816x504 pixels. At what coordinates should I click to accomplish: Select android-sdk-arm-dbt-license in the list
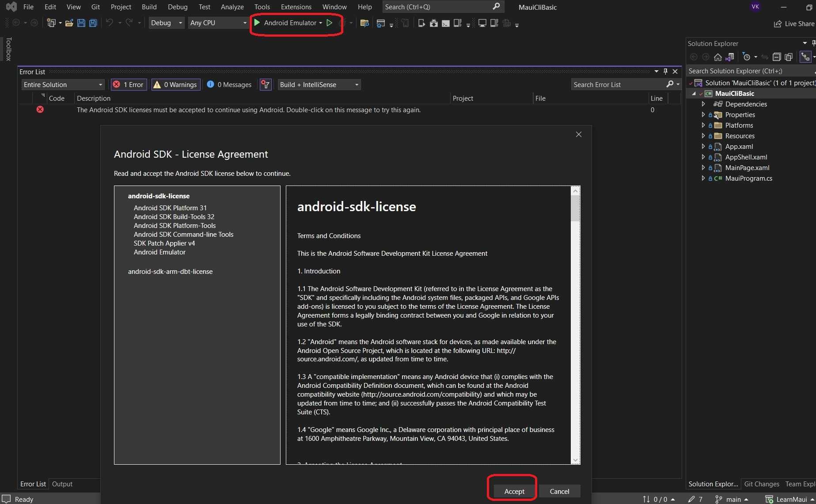(x=170, y=271)
